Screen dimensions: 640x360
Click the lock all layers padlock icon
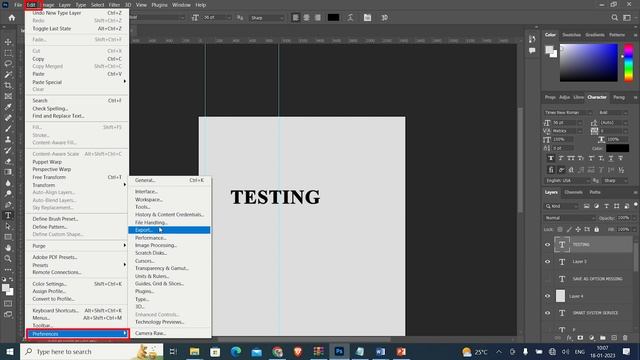click(x=597, y=229)
